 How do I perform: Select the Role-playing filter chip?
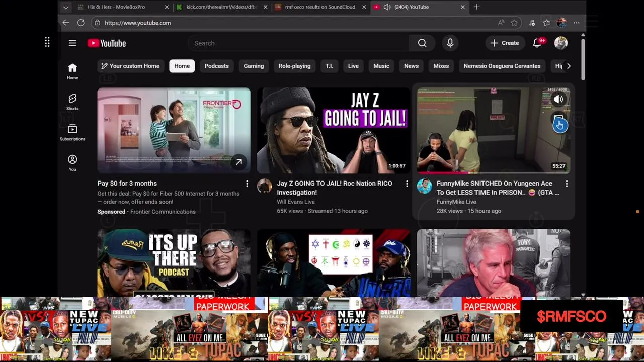tap(294, 66)
